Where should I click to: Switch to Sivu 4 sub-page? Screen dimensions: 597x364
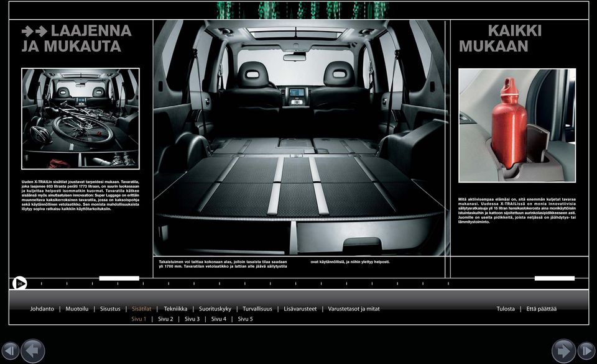(x=219, y=319)
